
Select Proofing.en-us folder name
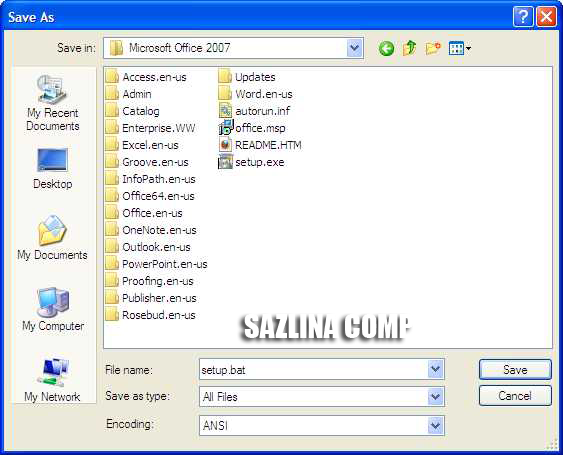point(158,281)
